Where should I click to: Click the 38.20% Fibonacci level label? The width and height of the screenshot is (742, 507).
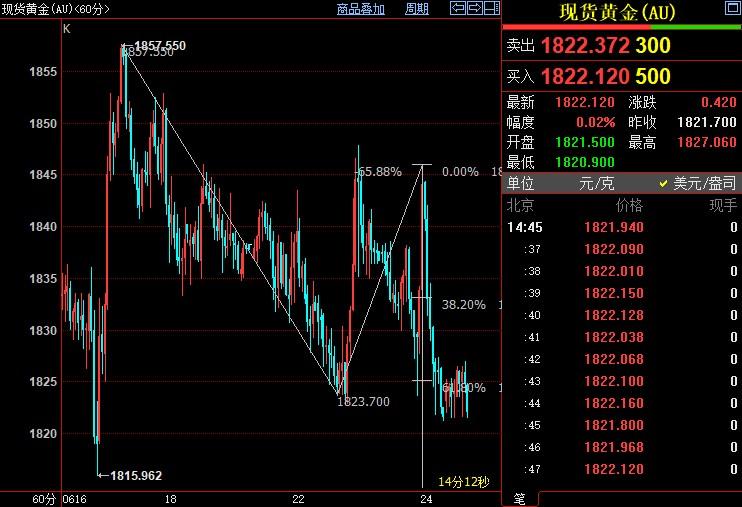(463, 304)
